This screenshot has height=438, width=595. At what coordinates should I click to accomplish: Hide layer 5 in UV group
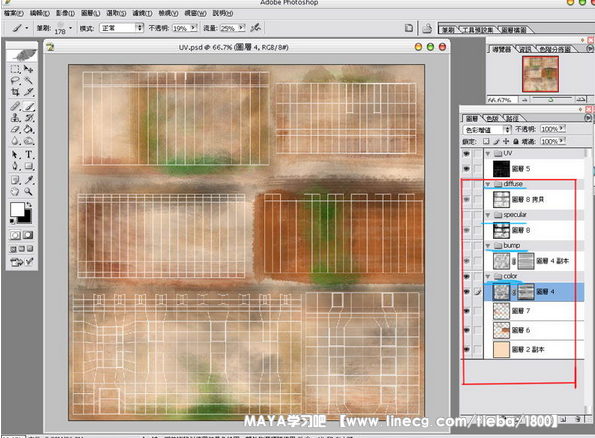coord(466,169)
